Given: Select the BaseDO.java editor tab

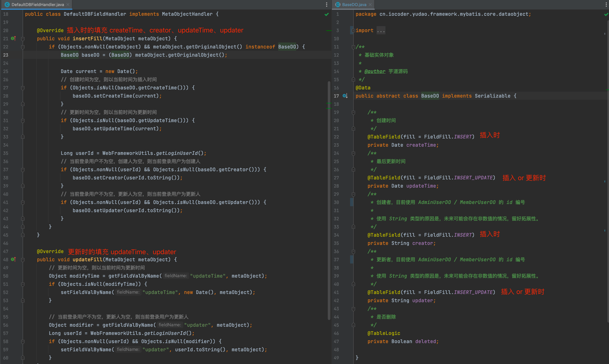Looking at the screenshot, I should click(x=353, y=4).
